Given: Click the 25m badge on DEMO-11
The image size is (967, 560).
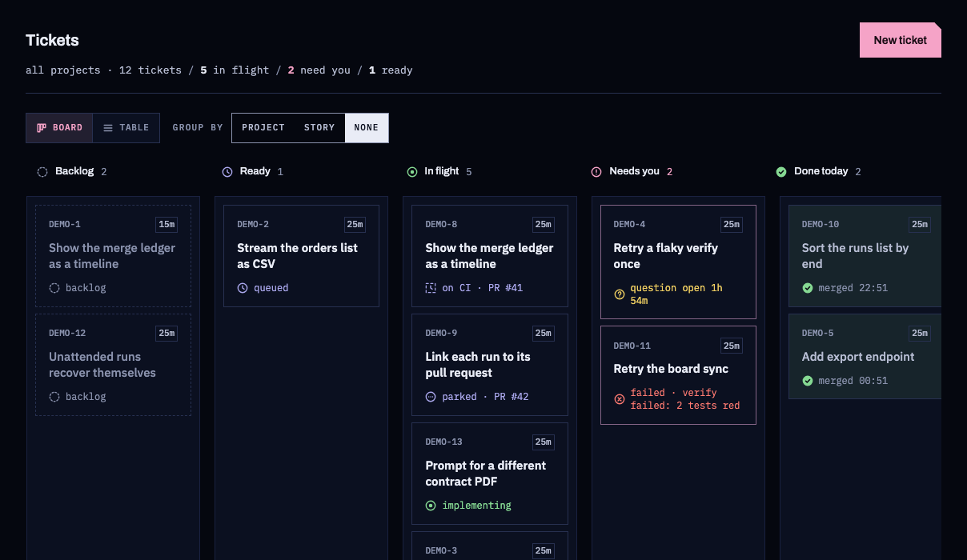Looking at the screenshot, I should [732, 346].
